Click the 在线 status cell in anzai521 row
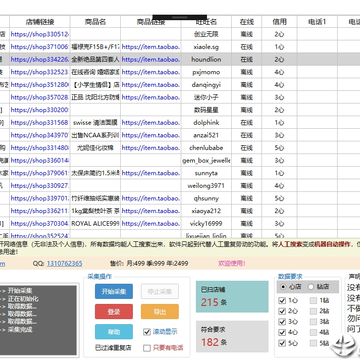 (x=247, y=135)
